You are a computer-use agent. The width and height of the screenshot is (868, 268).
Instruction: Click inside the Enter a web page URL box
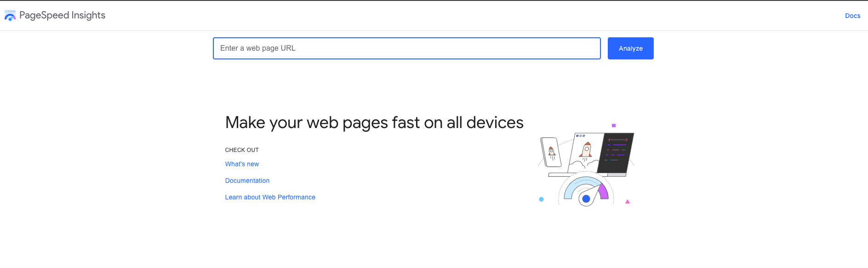406,48
